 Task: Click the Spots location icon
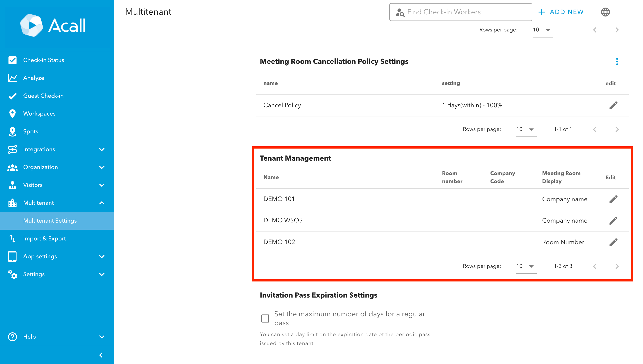point(12,132)
